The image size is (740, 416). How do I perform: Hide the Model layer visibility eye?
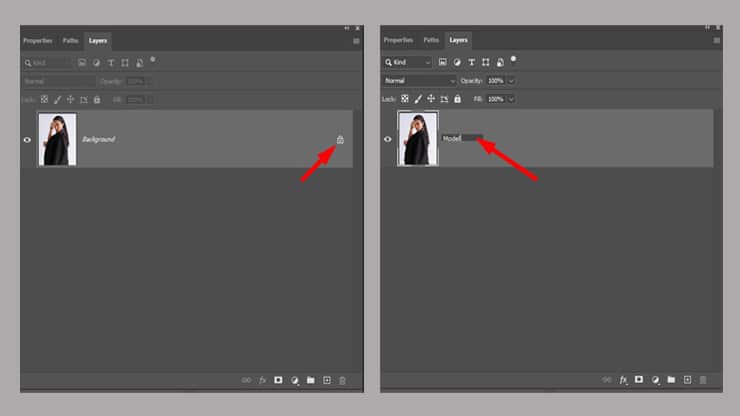point(387,139)
